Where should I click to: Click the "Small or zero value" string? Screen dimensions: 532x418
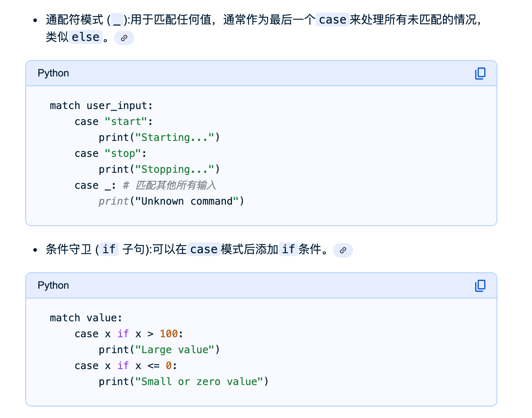(x=199, y=382)
